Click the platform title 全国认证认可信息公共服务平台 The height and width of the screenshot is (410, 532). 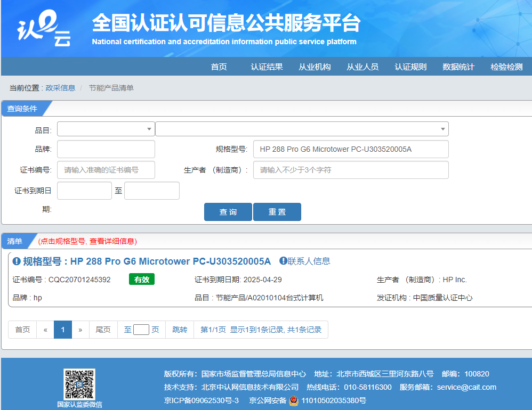(x=227, y=23)
